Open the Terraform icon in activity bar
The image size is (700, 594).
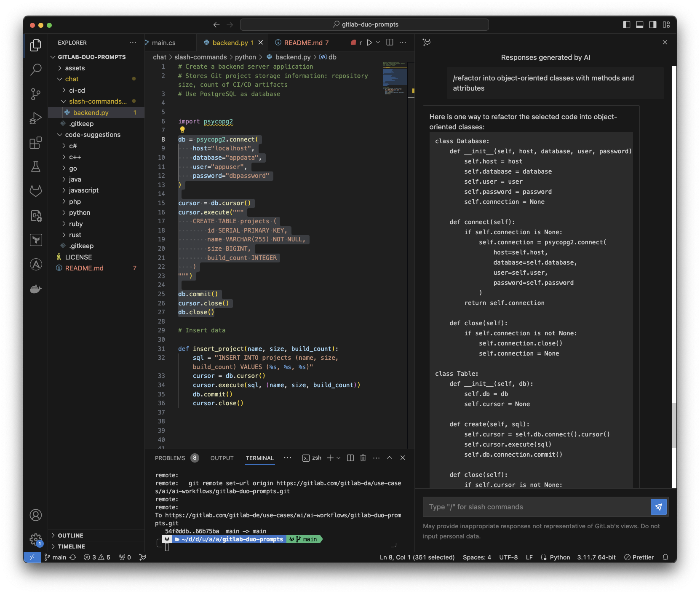[36, 240]
